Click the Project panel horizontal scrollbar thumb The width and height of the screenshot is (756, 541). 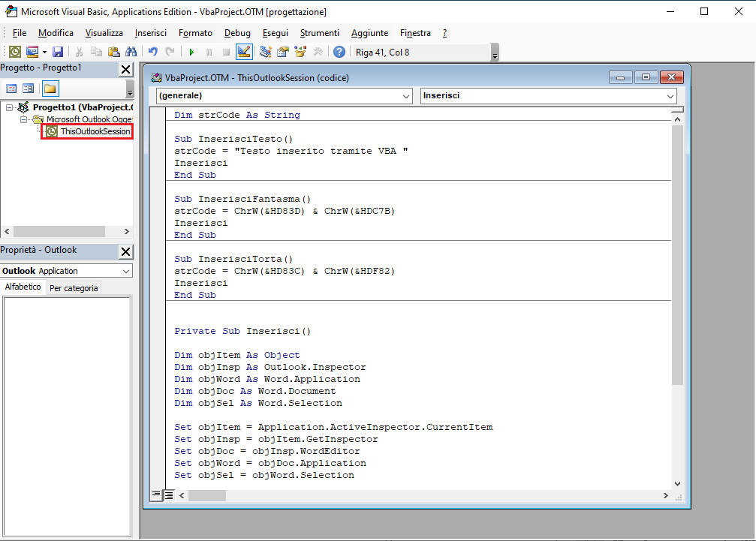(x=59, y=232)
